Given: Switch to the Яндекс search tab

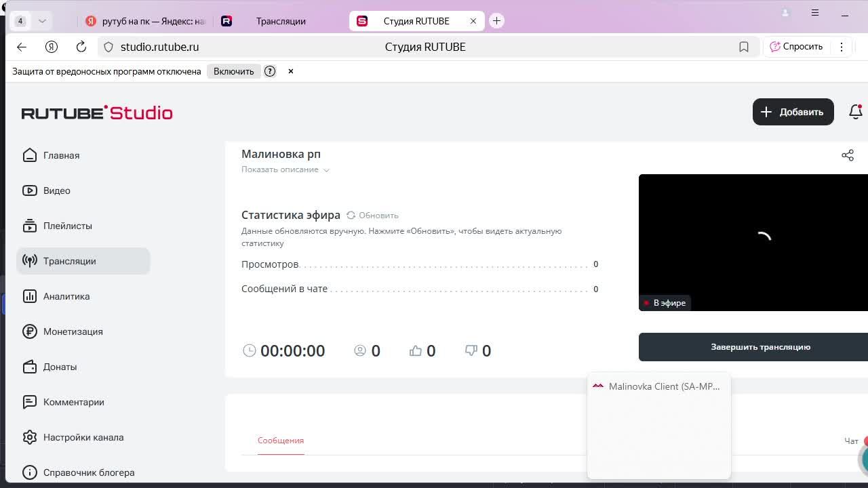Looking at the screenshot, I should [x=145, y=21].
